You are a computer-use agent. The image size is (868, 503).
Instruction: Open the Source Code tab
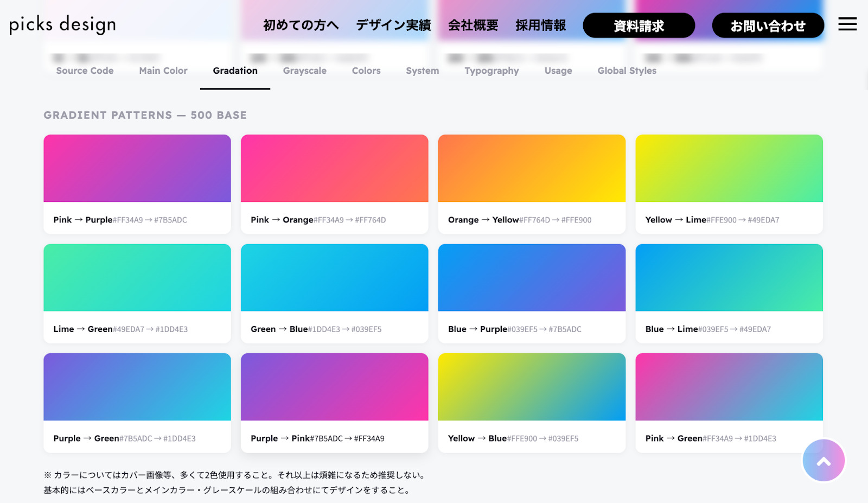(x=85, y=71)
